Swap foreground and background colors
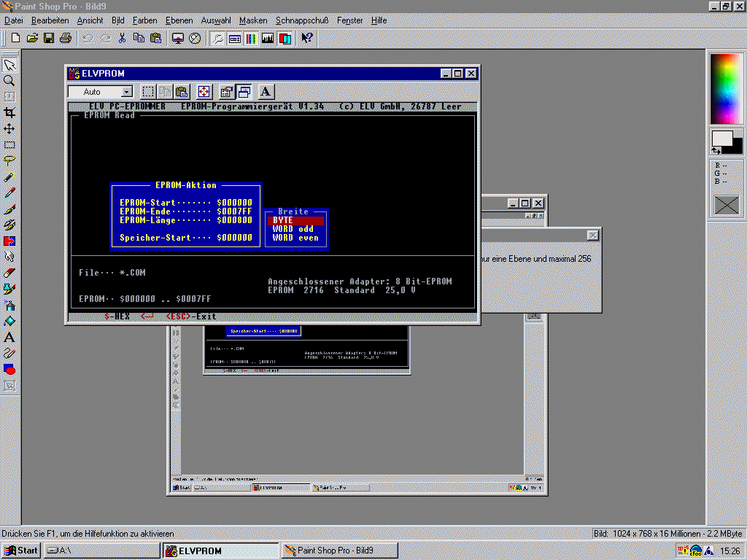The image size is (747, 560). pos(716,150)
